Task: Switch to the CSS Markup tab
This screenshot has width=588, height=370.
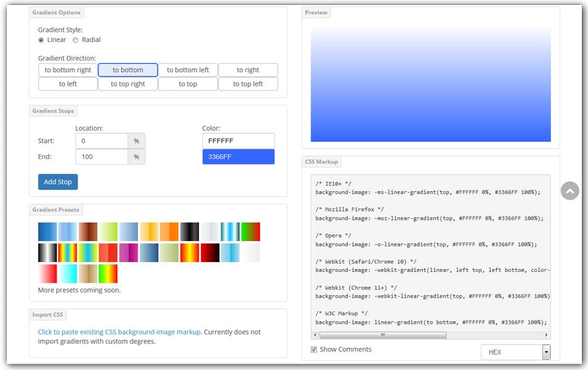Action: (321, 161)
